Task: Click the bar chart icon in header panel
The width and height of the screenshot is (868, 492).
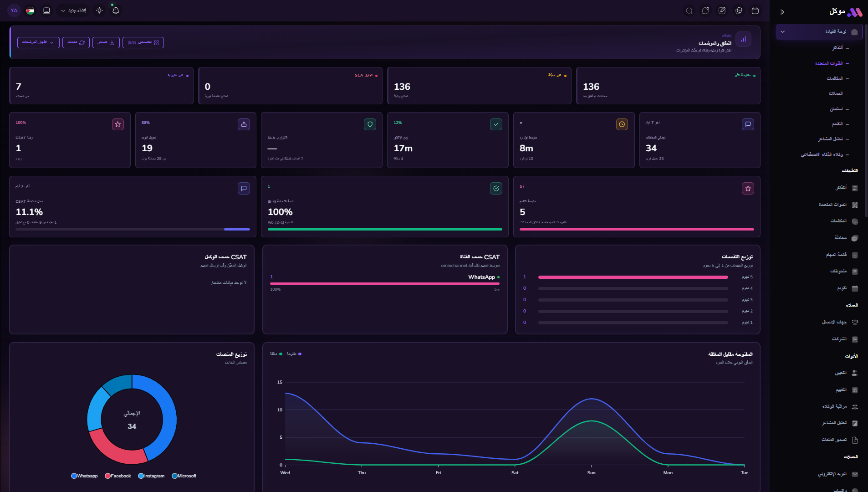Action: (743, 39)
